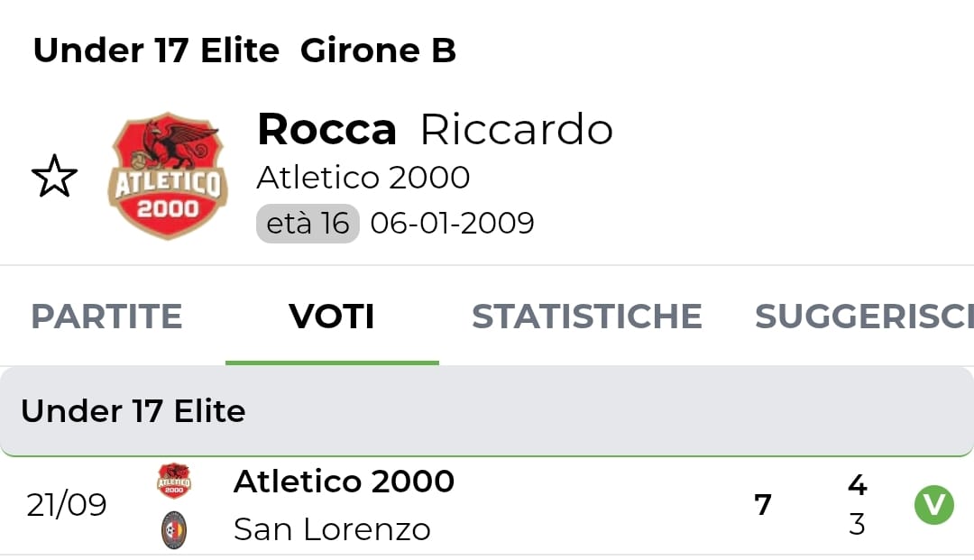Switch to the STATISTICHE tab

(587, 317)
